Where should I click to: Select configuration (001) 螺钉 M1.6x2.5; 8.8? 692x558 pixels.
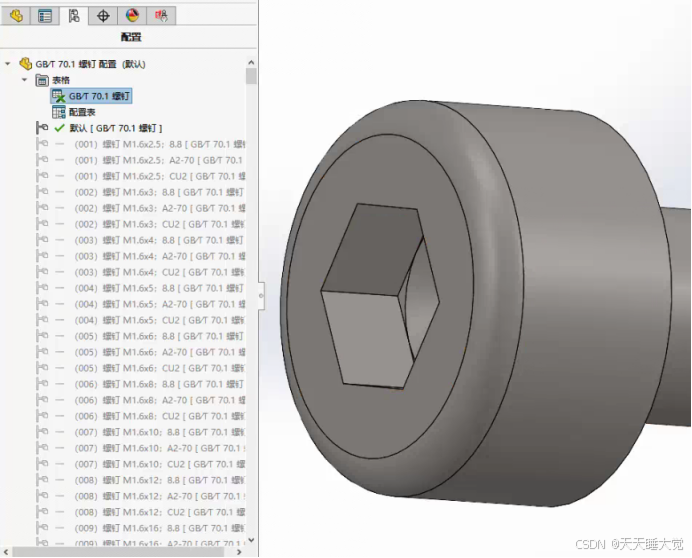coord(160,144)
